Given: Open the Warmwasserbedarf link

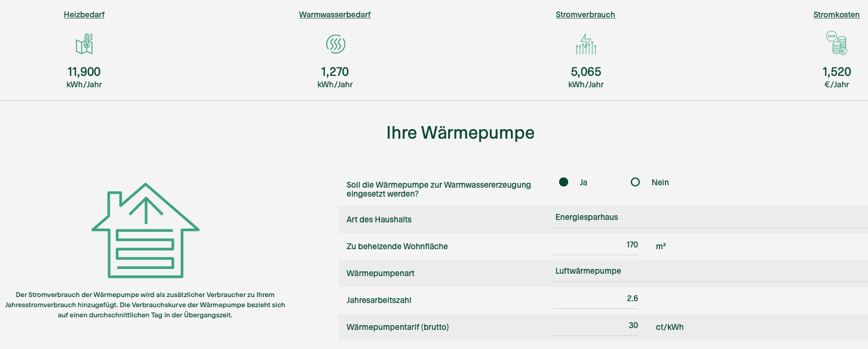Looking at the screenshot, I should (x=335, y=14).
